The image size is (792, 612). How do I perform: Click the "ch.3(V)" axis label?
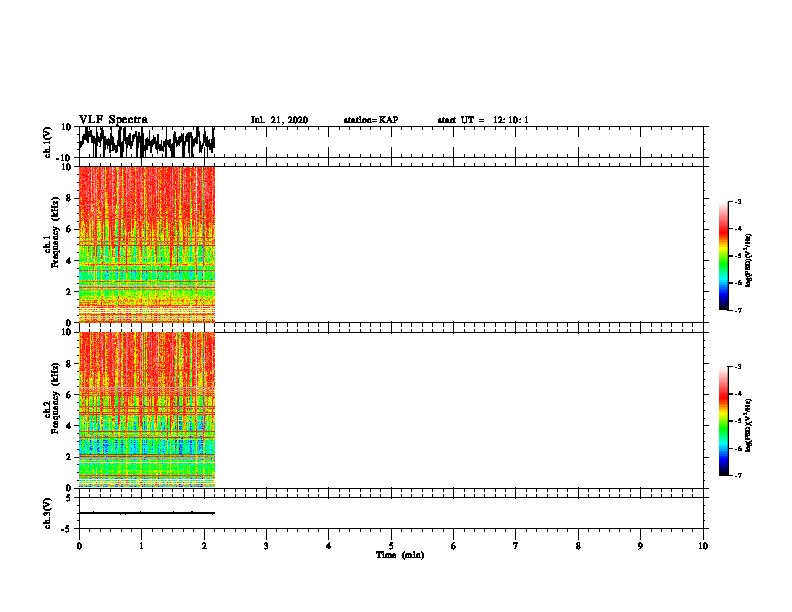[x=48, y=513]
